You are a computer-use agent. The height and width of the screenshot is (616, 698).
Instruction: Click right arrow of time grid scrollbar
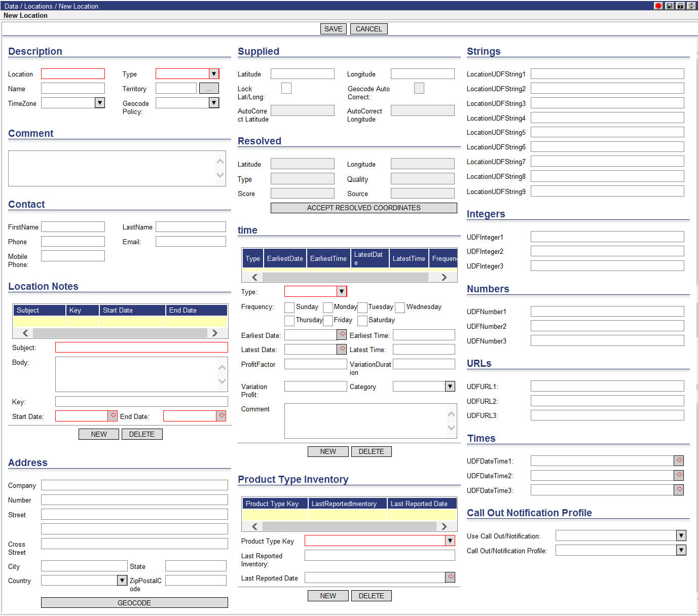[x=444, y=277]
